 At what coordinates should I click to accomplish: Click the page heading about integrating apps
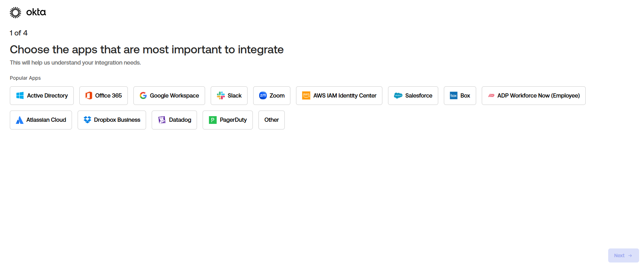(x=146, y=49)
